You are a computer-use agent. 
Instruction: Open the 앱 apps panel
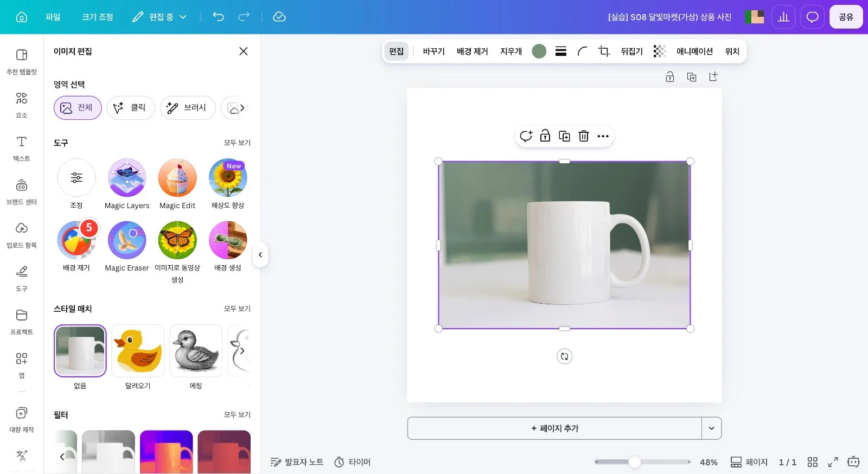(22, 365)
